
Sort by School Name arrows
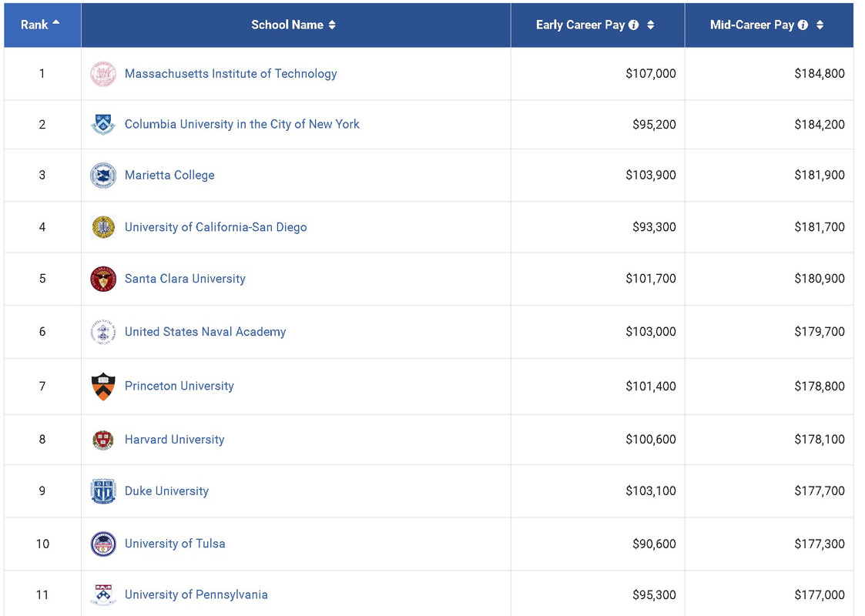pyautogui.click(x=332, y=25)
